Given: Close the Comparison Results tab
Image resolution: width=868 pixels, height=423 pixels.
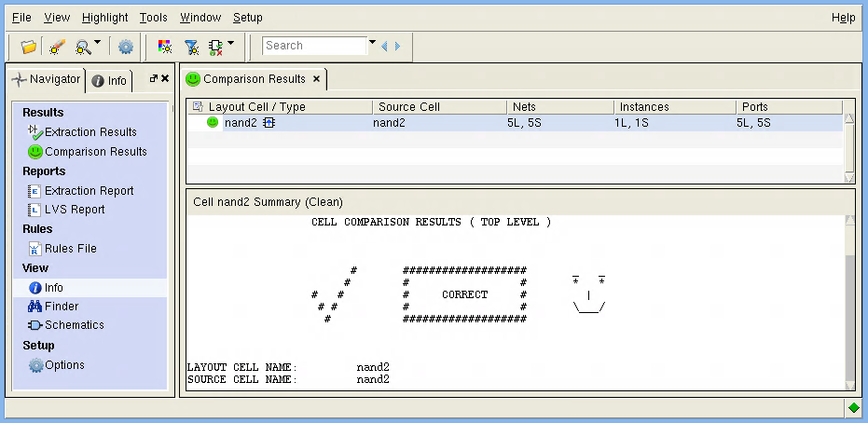Looking at the screenshot, I should tap(316, 79).
